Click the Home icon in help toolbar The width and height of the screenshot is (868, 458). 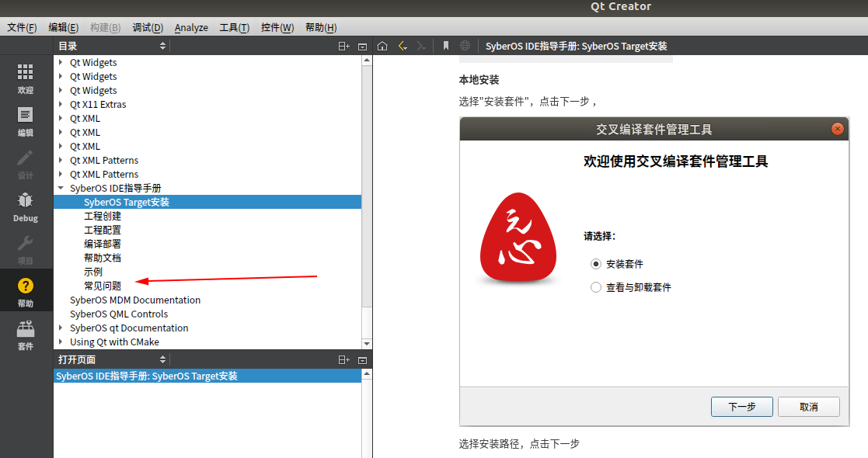(x=382, y=46)
